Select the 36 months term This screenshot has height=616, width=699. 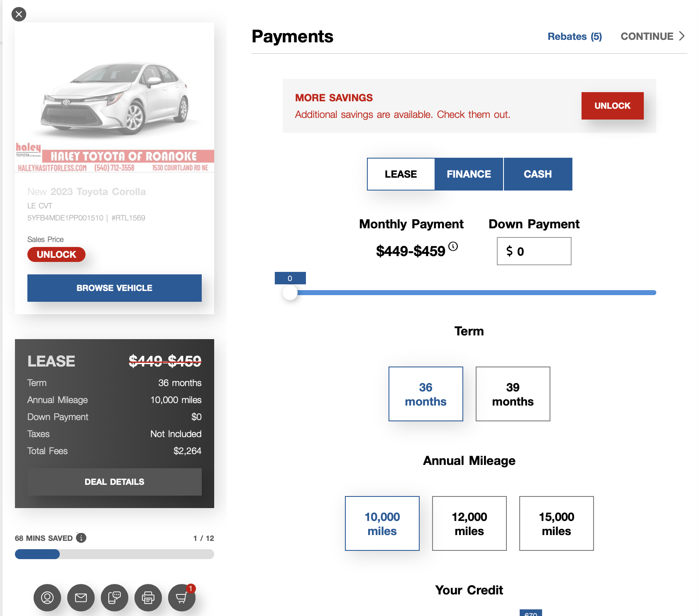coord(426,394)
